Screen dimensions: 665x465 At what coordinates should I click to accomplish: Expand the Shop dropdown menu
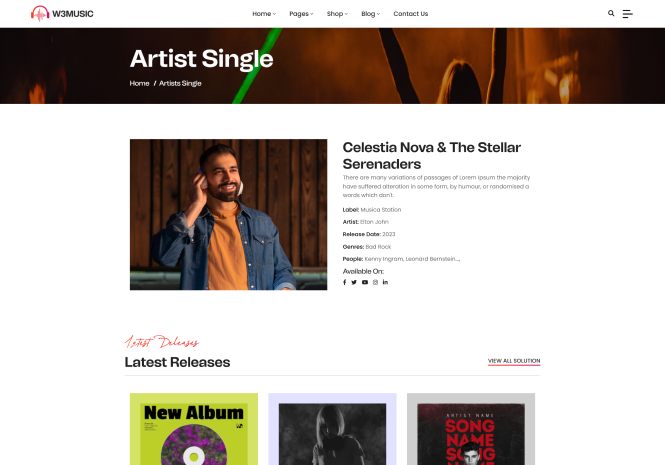pos(337,14)
